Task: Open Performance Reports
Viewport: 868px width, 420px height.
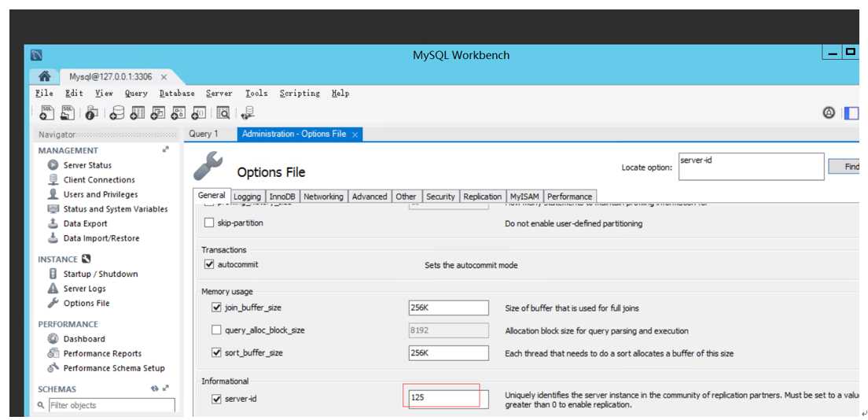Action: (102, 353)
